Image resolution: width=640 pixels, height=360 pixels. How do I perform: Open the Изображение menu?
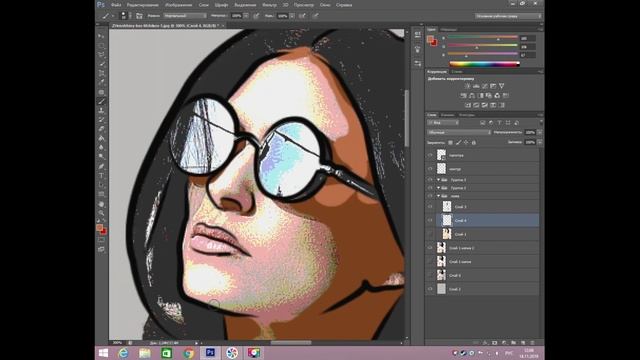[x=178, y=5]
